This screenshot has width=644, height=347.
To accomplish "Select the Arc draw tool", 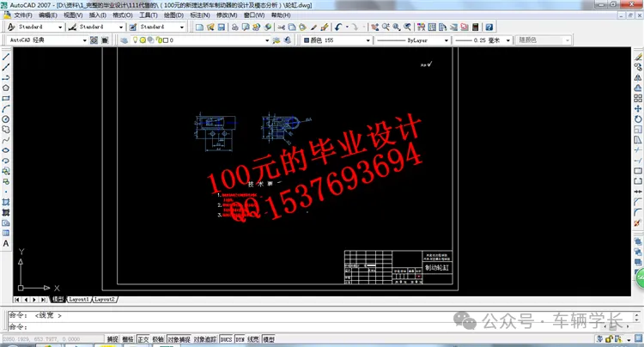I will [x=6, y=109].
